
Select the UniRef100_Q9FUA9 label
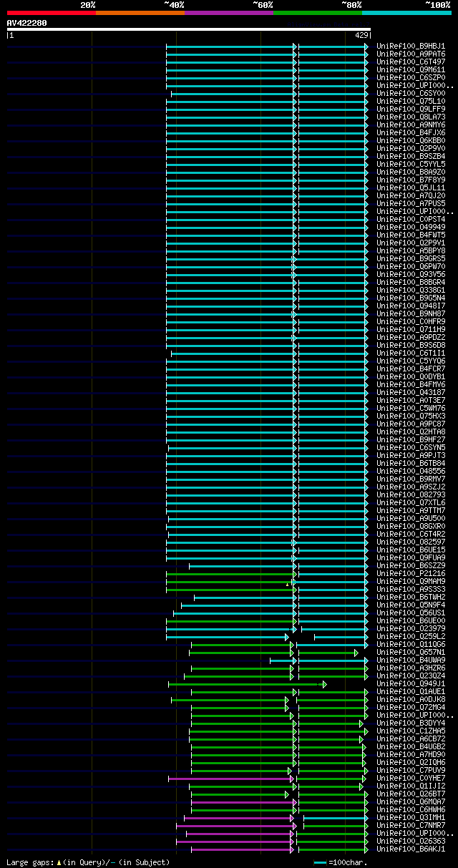[411, 557]
